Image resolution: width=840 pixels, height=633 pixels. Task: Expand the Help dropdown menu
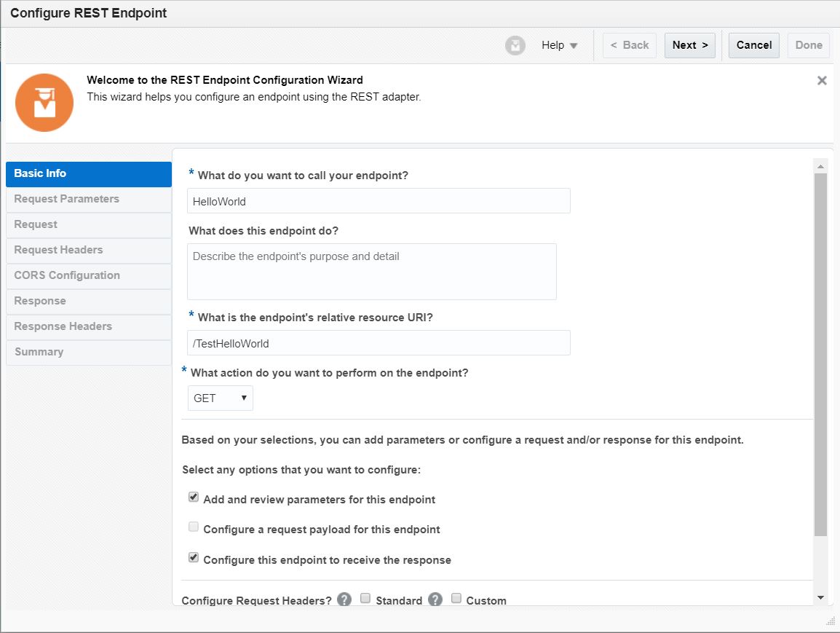coord(559,45)
